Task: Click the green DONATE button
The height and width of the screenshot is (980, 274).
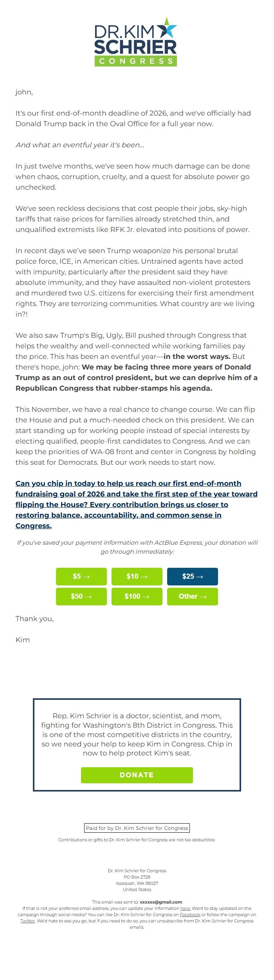Action: point(137,775)
